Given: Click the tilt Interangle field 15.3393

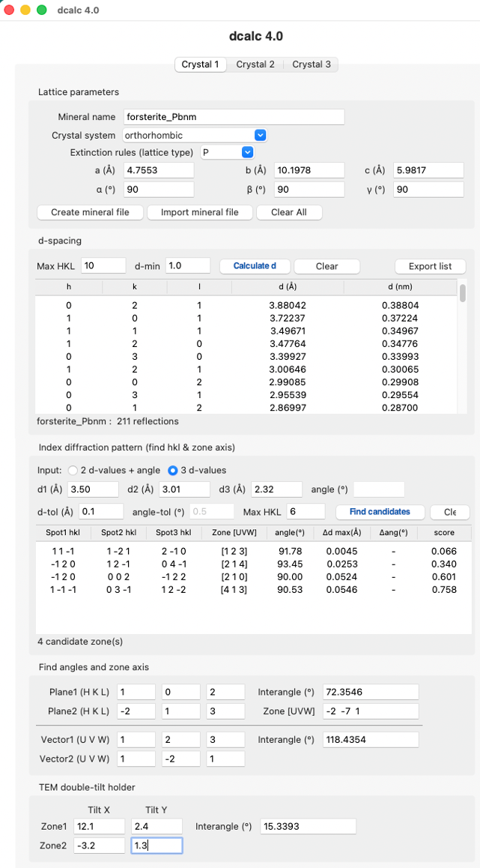Looking at the screenshot, I should 308,827.
